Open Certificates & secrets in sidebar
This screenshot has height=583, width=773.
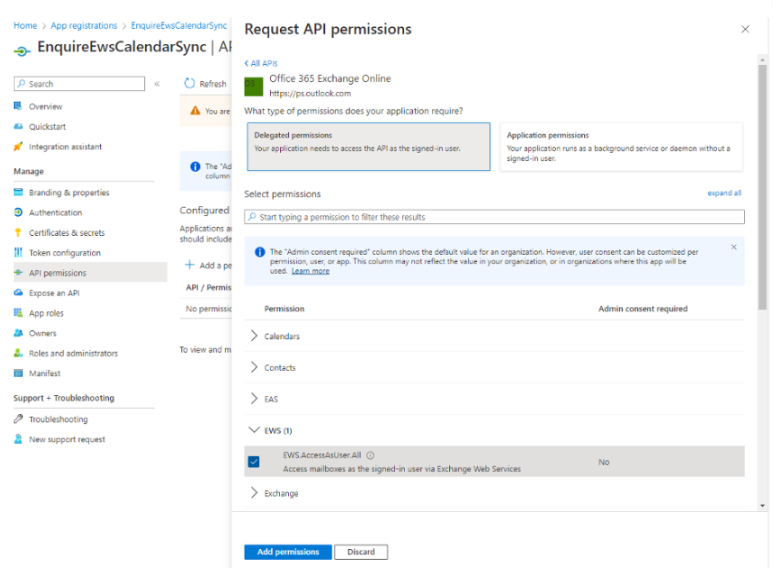tap(67, 233)
